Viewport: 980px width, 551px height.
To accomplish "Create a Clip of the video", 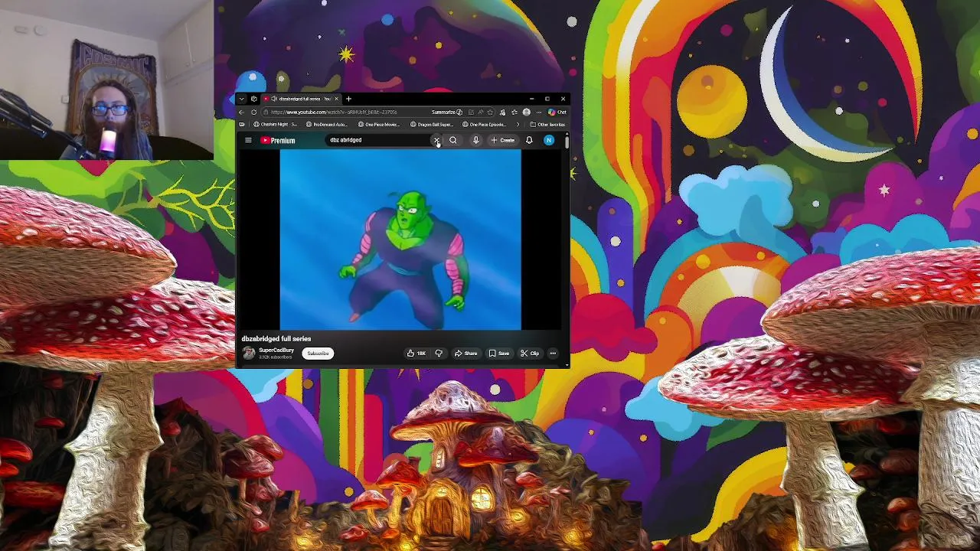I will 530,354.
